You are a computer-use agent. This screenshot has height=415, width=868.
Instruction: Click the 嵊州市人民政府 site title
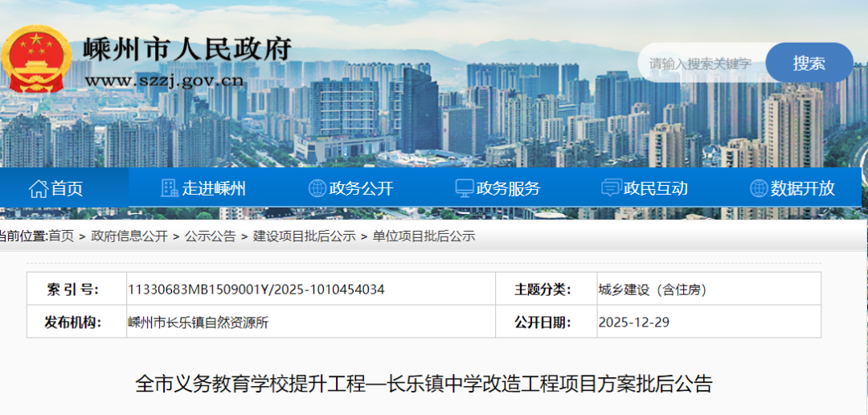point(187,50)
